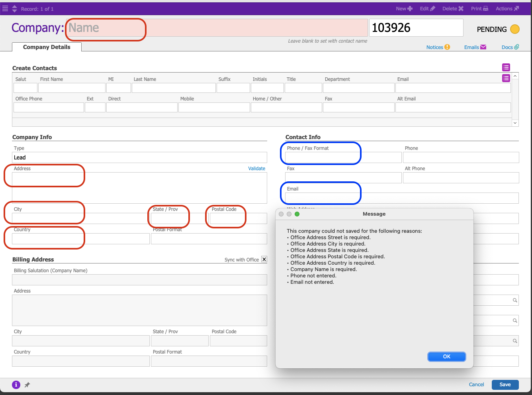Click the Office Phone field

49,107
